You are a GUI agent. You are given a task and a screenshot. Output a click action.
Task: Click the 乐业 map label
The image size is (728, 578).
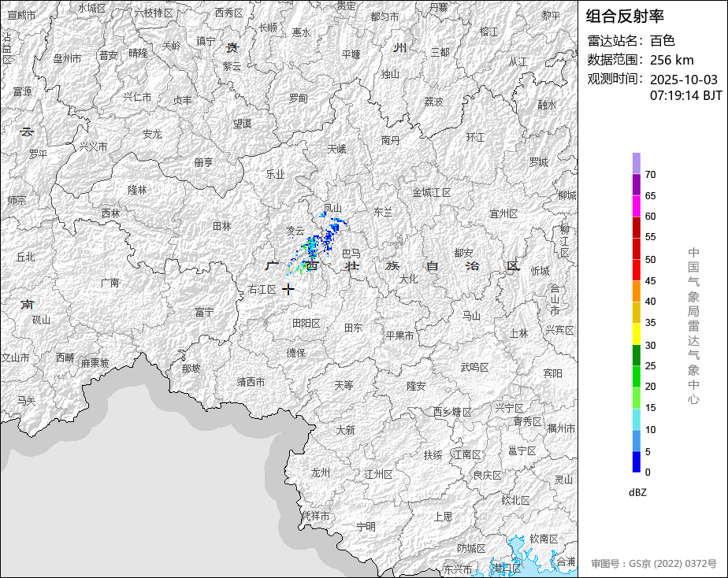pos(275,174)
